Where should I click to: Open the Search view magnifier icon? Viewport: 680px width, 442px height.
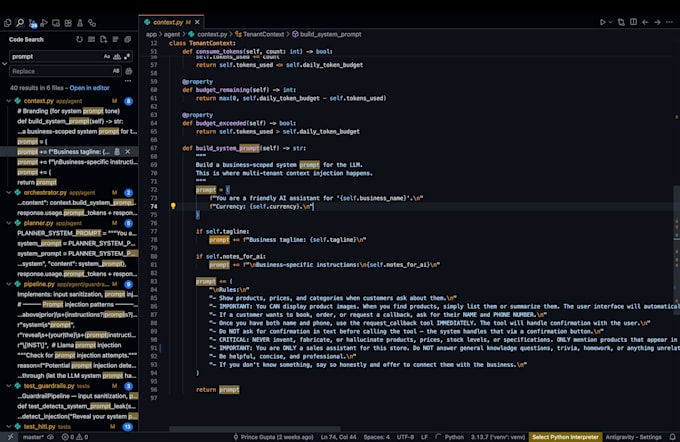(x=20, y=23)
